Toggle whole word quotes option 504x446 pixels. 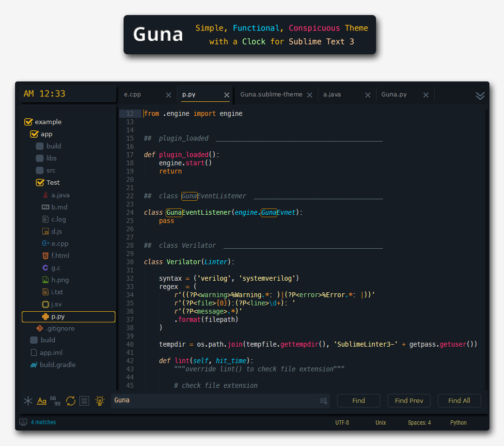tap(55, 400)
